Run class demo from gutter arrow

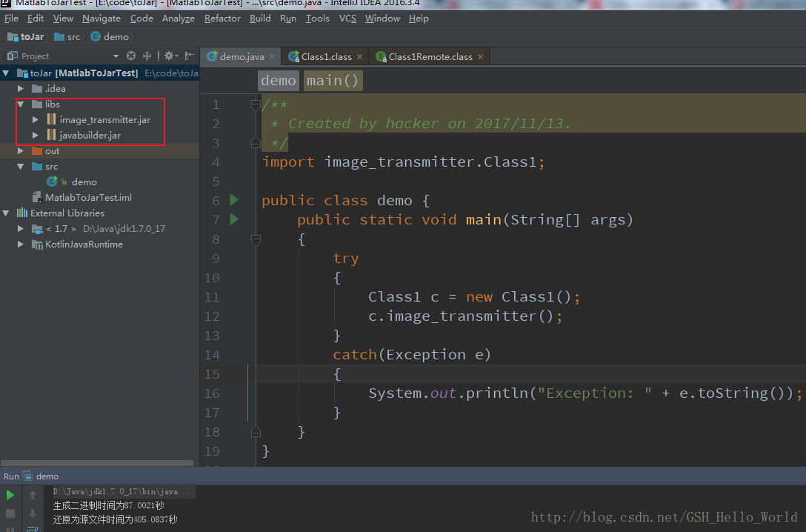point(234,199)
